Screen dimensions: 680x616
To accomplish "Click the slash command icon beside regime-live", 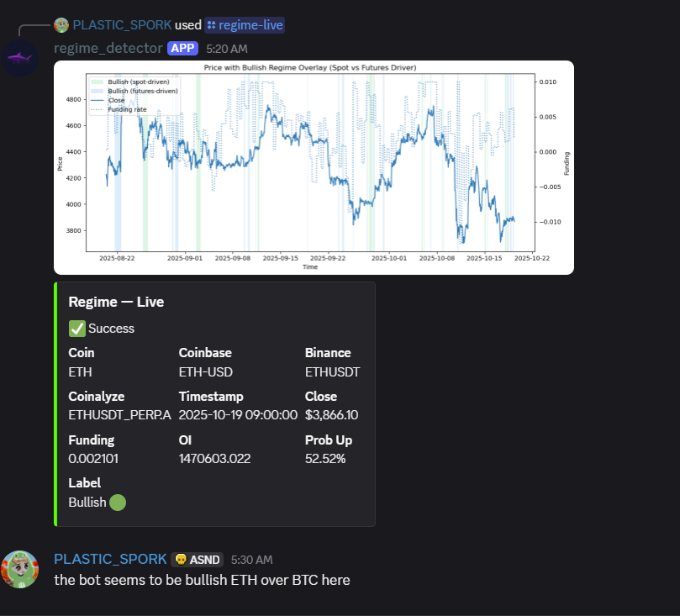I will pos(211,25).
